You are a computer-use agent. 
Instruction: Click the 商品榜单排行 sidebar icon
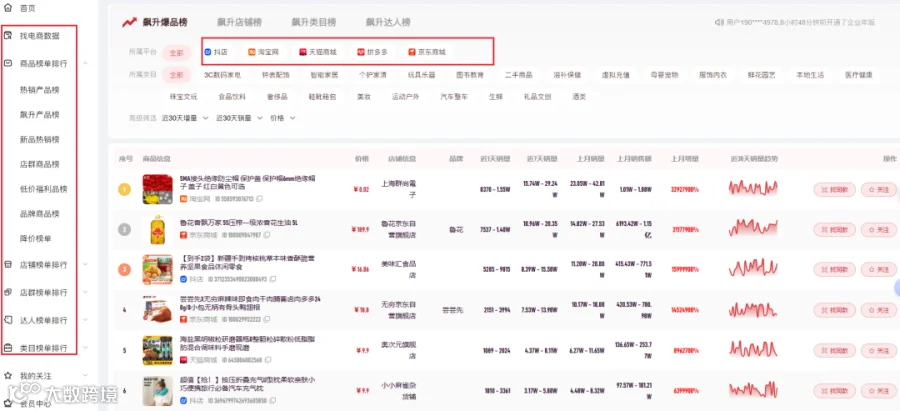[x=8, y=63]
